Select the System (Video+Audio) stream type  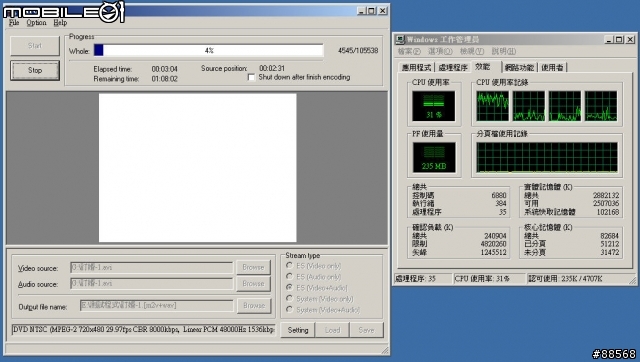[x=289, y=310]
